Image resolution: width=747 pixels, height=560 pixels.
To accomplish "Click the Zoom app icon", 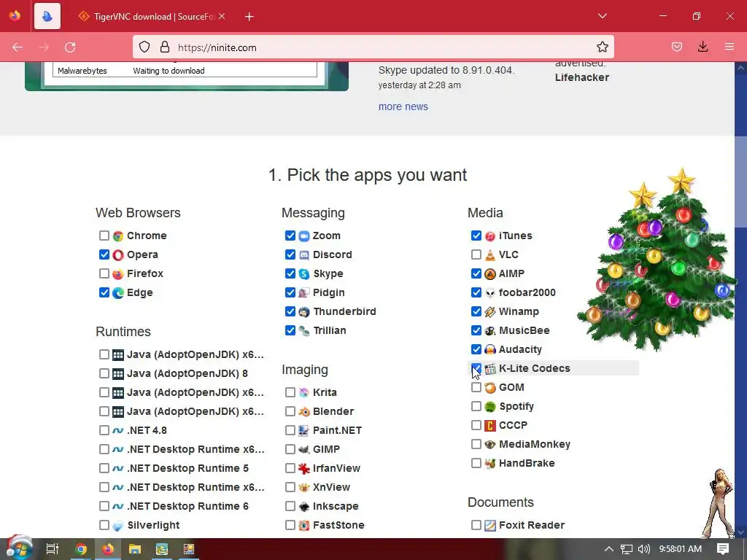I will click(304, 236).
